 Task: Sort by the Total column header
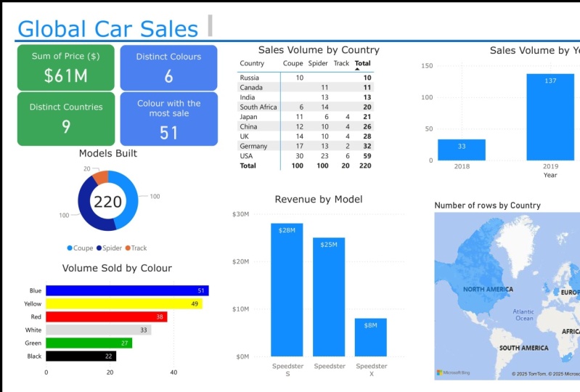362,63
